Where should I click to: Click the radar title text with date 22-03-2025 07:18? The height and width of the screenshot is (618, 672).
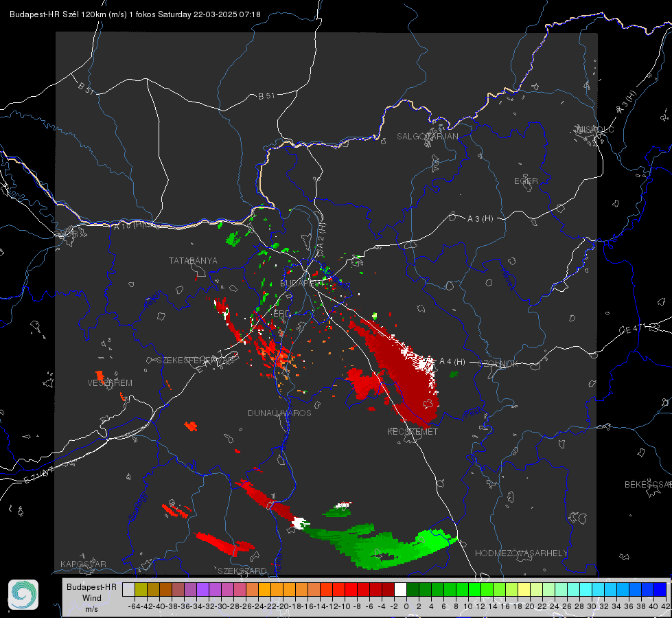(135, 14)
